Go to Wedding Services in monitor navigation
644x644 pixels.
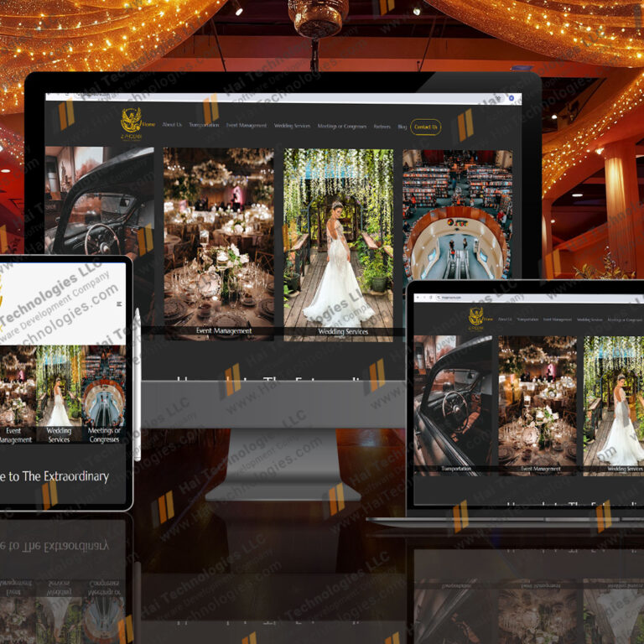[292, 126]
